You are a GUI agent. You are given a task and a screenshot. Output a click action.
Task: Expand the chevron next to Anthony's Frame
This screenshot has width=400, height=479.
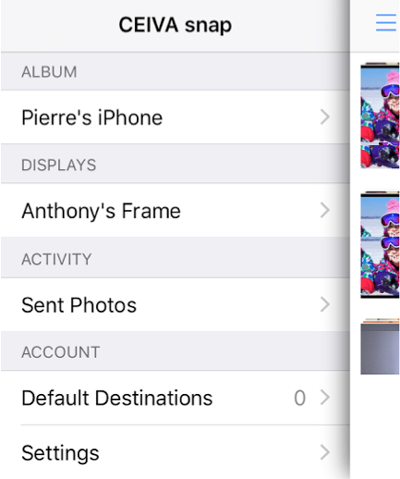[x=325, y=210]
